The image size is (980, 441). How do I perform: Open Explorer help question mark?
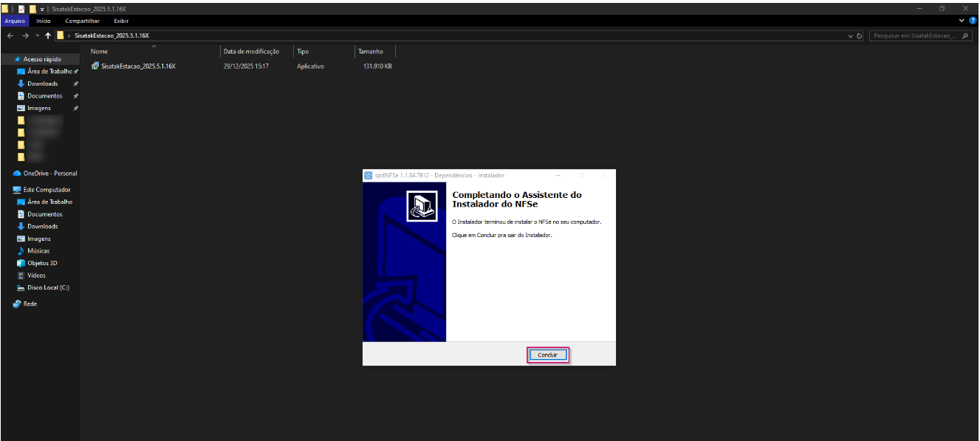coord(973,21)
